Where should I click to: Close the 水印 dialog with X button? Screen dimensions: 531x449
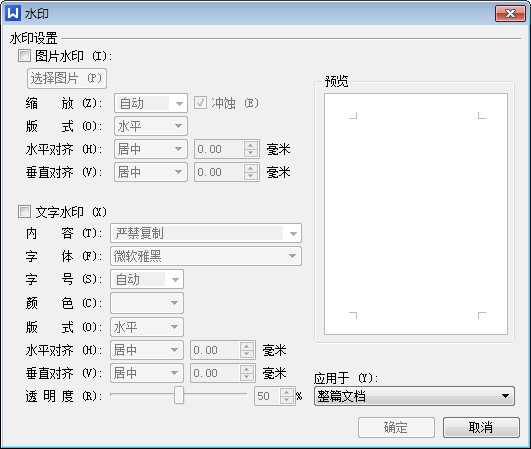(x=510, y=14)
